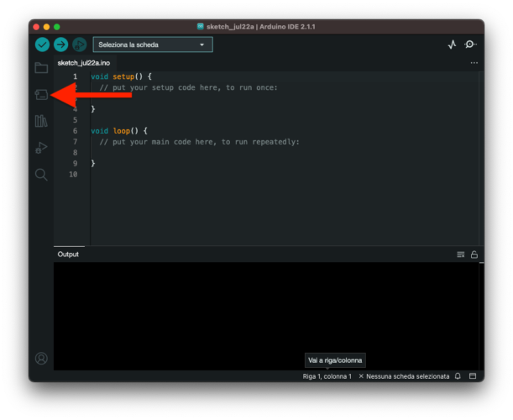The image size is (513, 420).
Task: Click the Verify sketch checkmark button
Action: point(42,45)
